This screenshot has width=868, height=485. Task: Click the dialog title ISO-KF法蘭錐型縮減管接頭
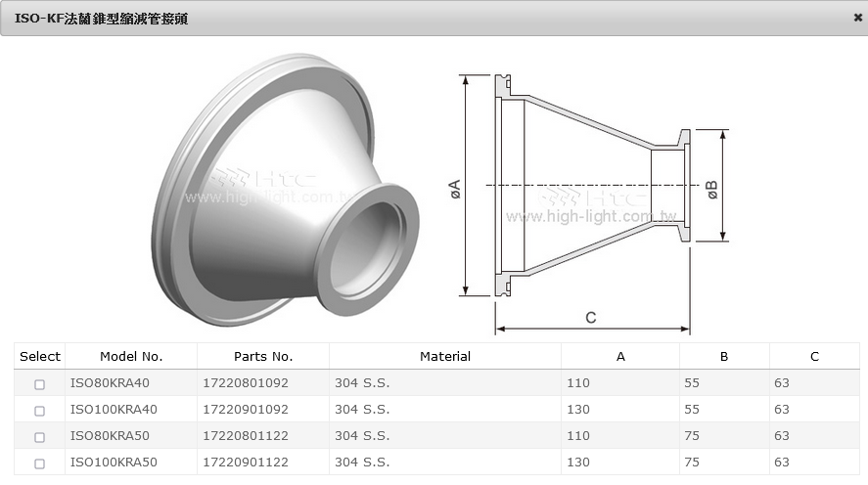tap(102, 19)
